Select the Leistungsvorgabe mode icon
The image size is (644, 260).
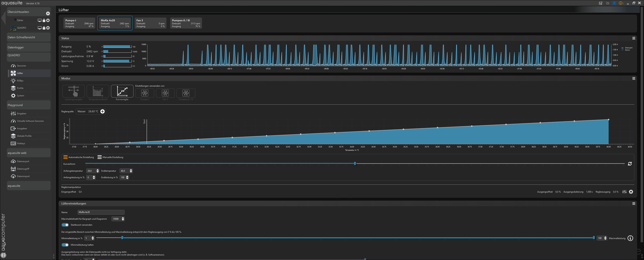point(74,91)
